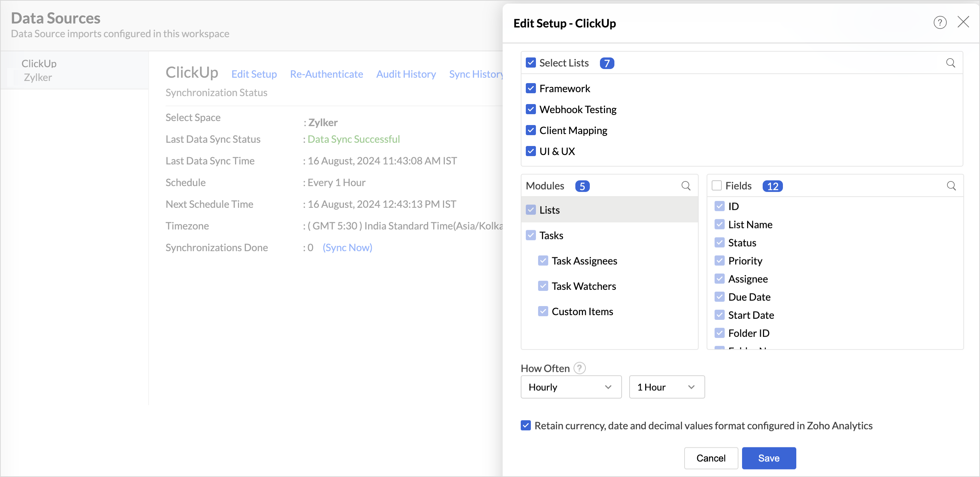Toggle the Status field checkbox
Viewport: 980px width, 477px height.
(719, 242)
